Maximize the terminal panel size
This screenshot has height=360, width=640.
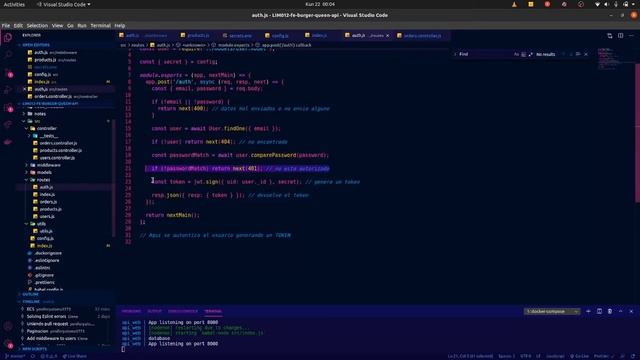point(620,311)
